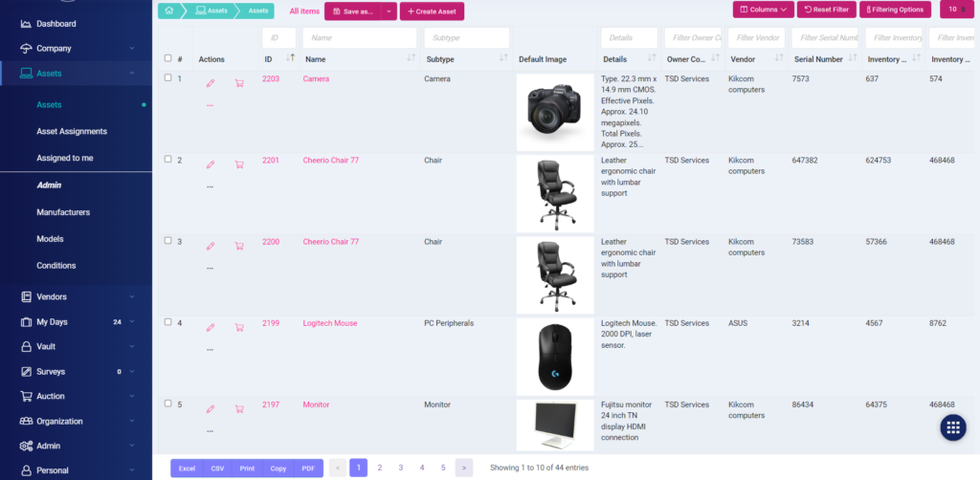Expand the Save as dropdown arrow
The image size is (980, 480).
(x=389, y=11)
